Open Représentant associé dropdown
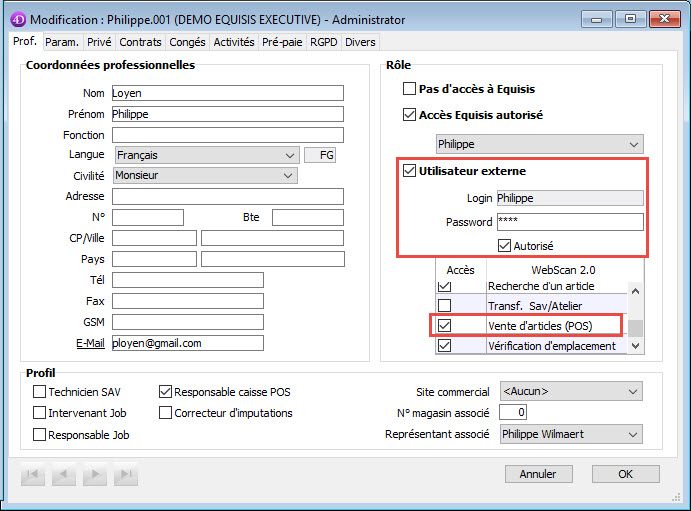The height and width of the screenshot is (511, 691). 632,434
